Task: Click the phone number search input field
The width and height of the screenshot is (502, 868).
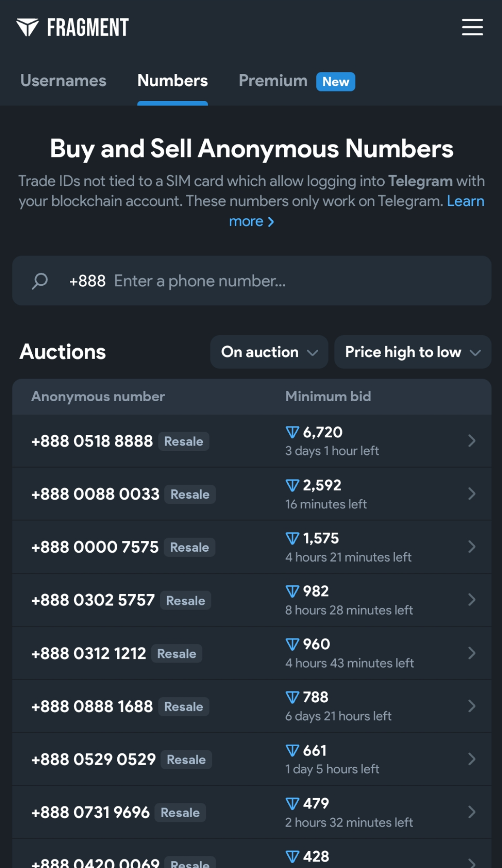Action: click(241, 280)
